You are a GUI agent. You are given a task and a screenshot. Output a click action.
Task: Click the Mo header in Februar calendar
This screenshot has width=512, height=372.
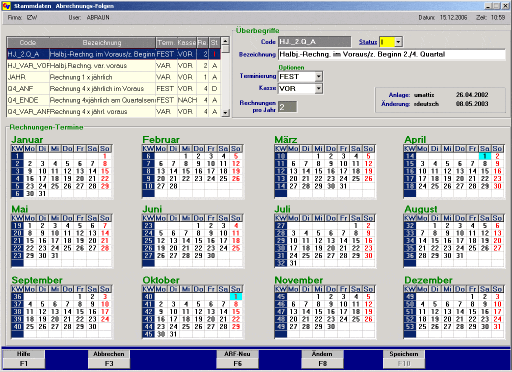coord(161,149)
